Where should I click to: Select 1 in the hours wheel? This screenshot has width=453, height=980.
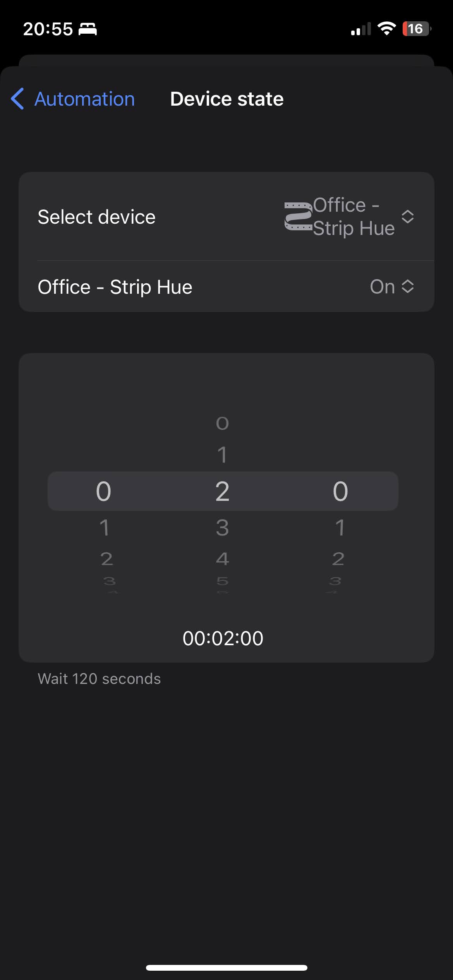pos(104,528)
